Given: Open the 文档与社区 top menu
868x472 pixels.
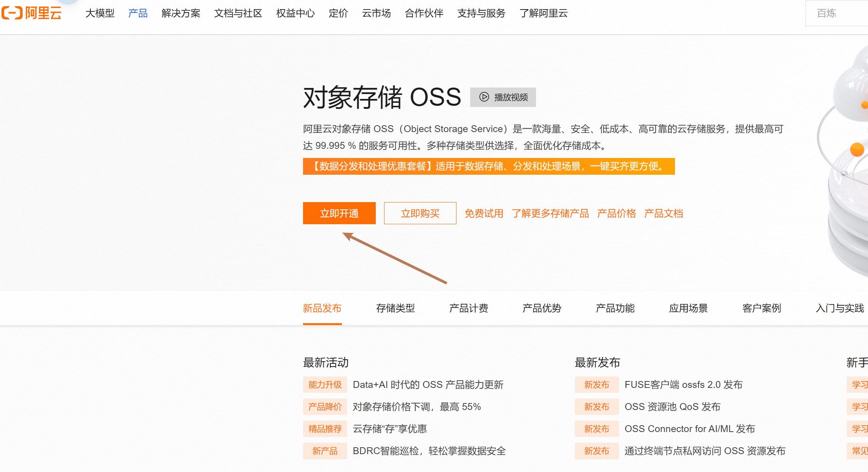Looking at the screenshot, I should (x=238, y=13).
